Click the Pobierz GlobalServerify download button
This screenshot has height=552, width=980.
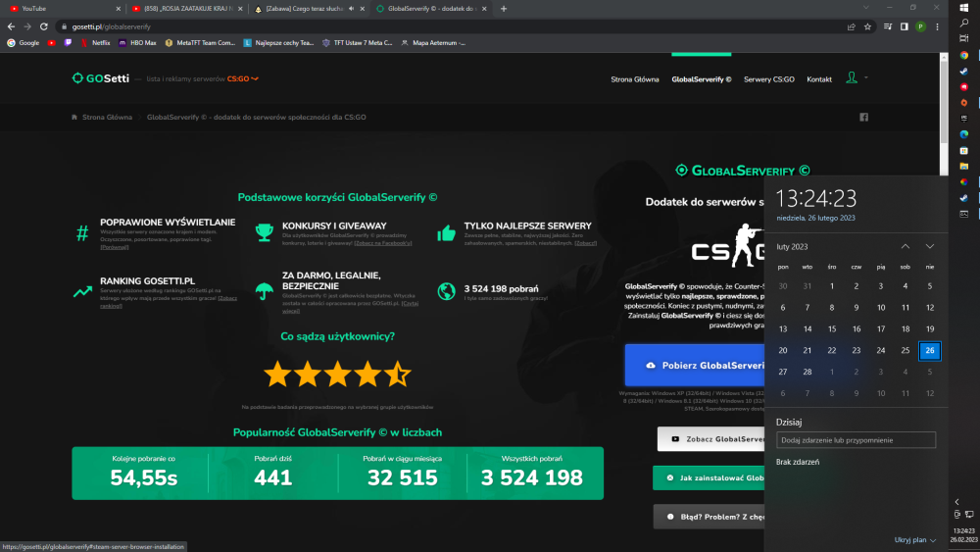point(695,365)
